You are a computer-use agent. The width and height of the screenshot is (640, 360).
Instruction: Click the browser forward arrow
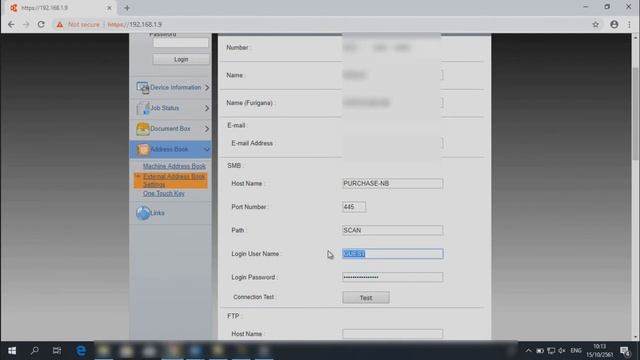click(x=26, y=24)
